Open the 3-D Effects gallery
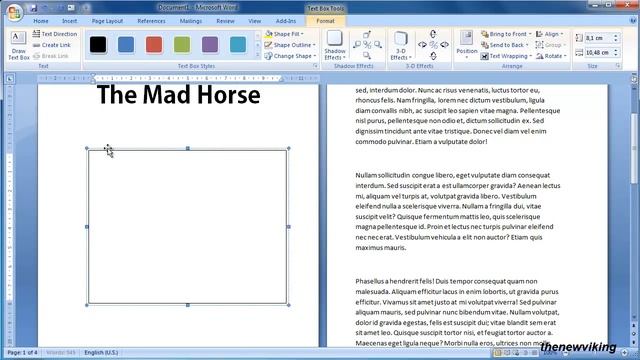This screenshot has width=640, height=360. click(401, 45)
